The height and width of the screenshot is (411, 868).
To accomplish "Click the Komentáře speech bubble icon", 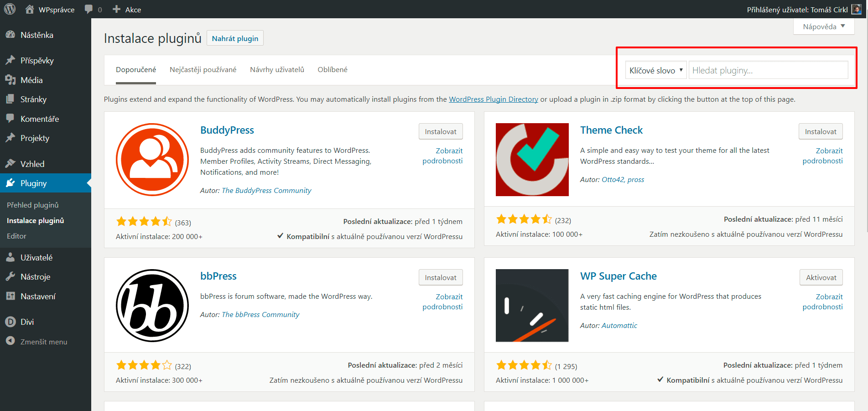I will [10, 119].
